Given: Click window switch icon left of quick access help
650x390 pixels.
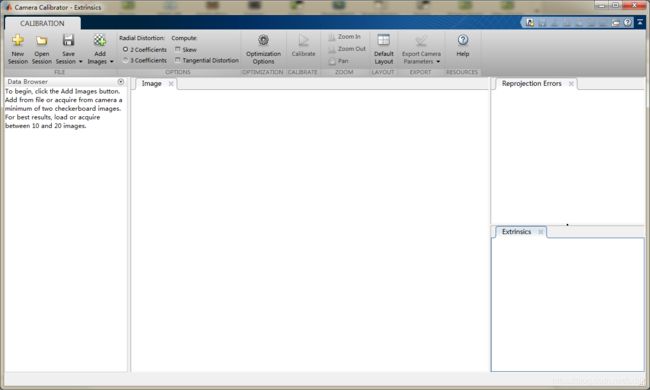Looking at the screenshot, I should tap(616, 22).
